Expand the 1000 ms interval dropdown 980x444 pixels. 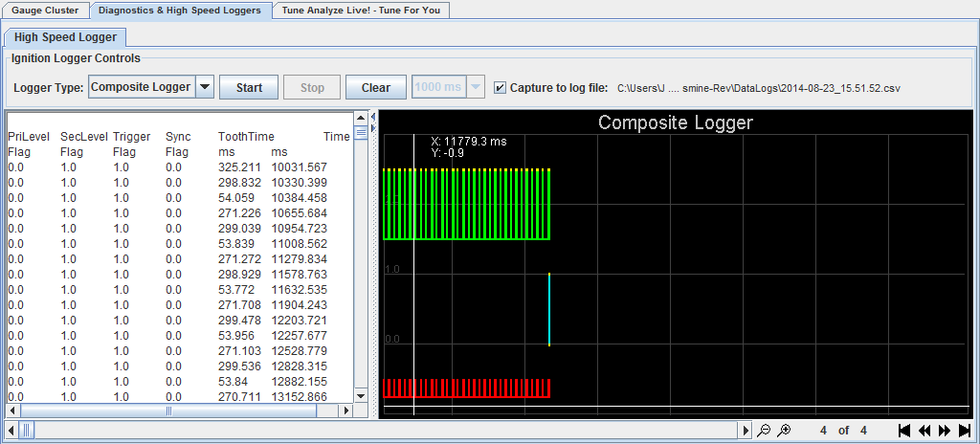475,88
